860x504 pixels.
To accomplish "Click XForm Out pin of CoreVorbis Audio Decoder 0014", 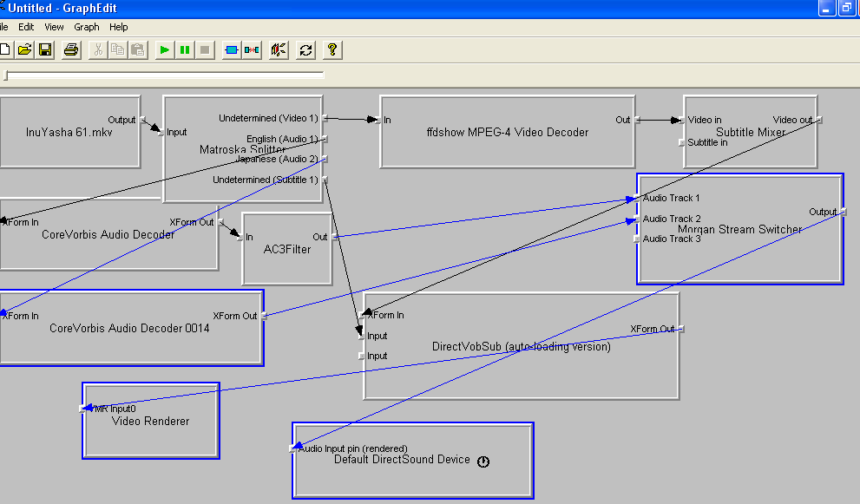I will pyautogui.click(x=264, y=316).
